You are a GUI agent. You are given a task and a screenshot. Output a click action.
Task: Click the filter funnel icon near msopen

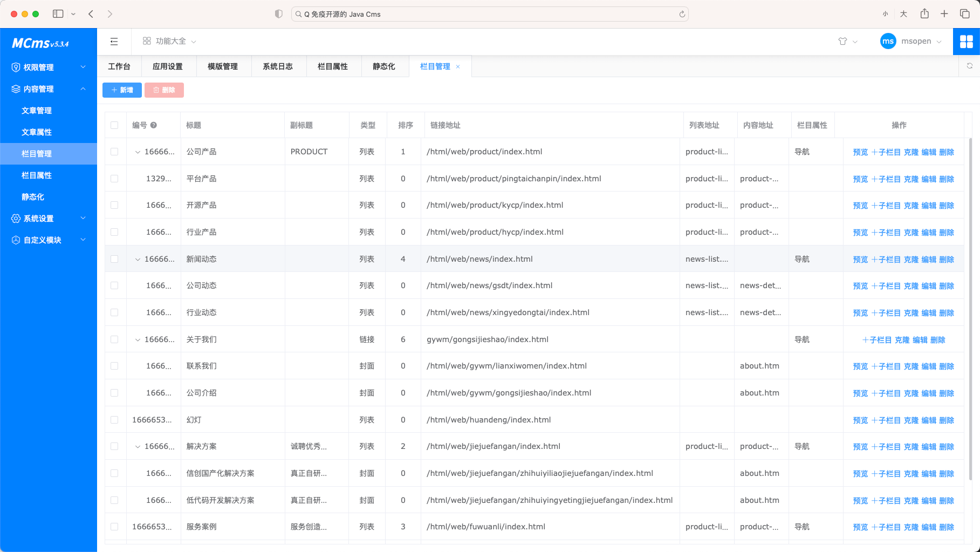pos(841,41)
